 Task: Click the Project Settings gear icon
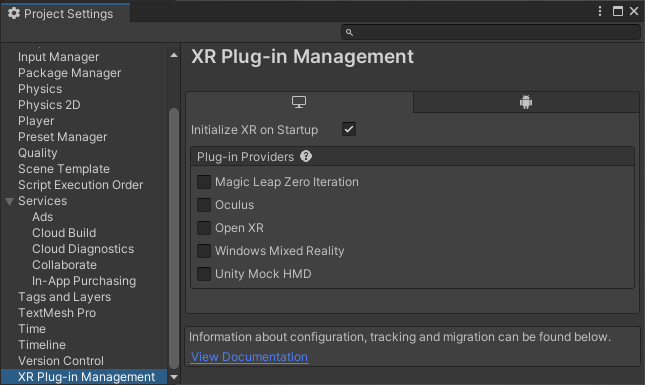pos(14,14)
